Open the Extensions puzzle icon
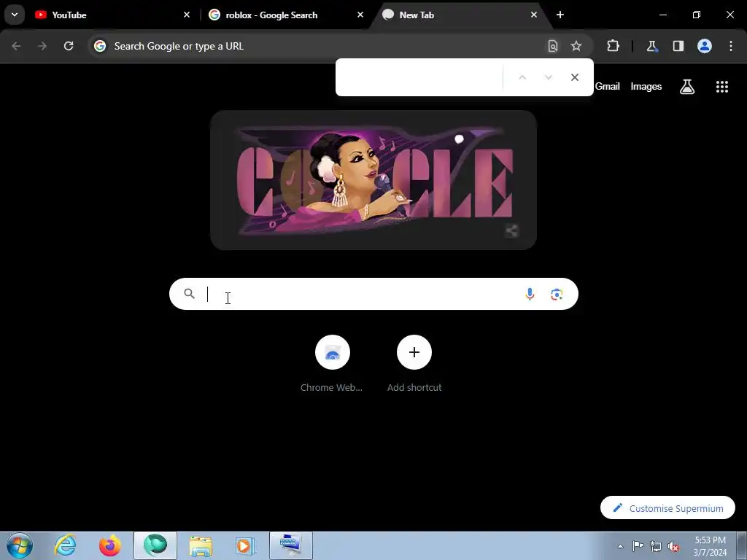Image resolution: width=747 pixels, height=560 pixels. [x=613, y=46]
